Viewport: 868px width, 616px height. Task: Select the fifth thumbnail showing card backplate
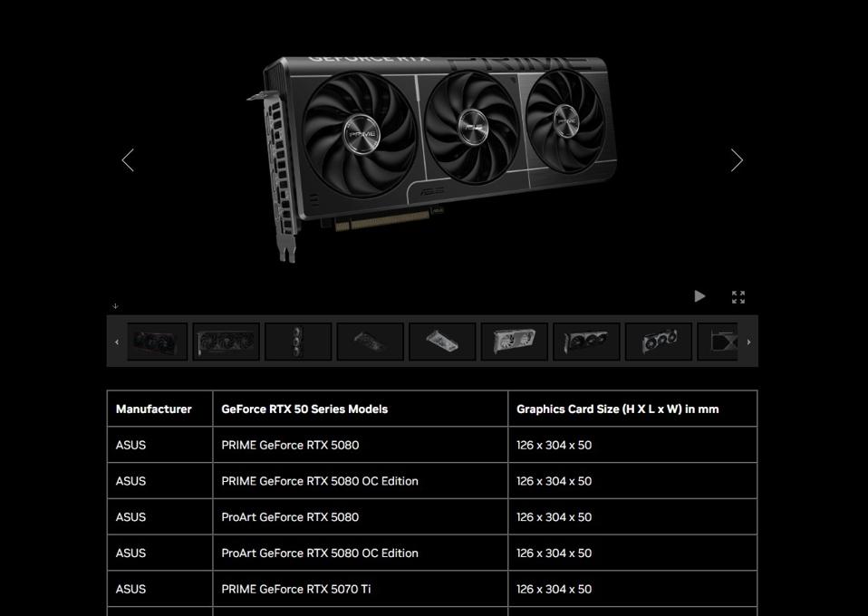point(442,342)
